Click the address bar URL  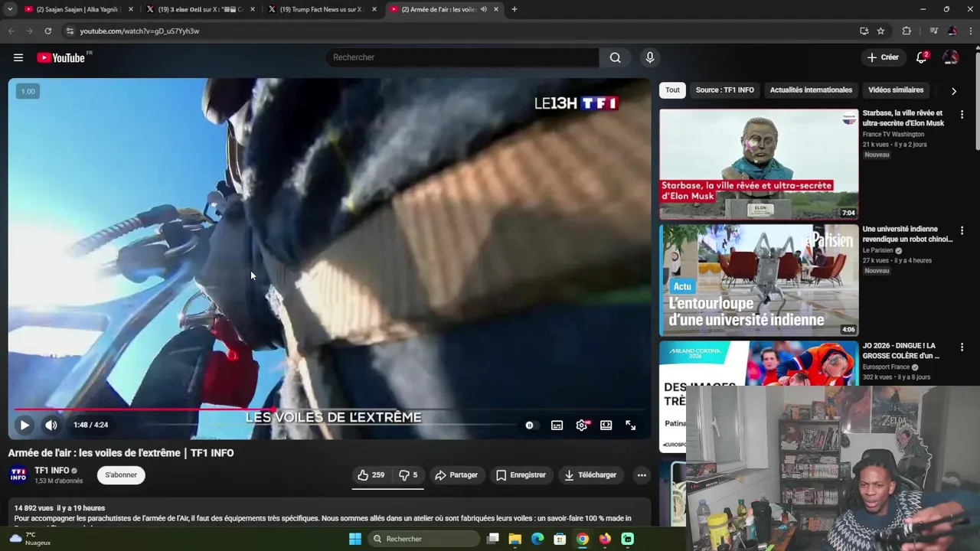tap(139, 31)
